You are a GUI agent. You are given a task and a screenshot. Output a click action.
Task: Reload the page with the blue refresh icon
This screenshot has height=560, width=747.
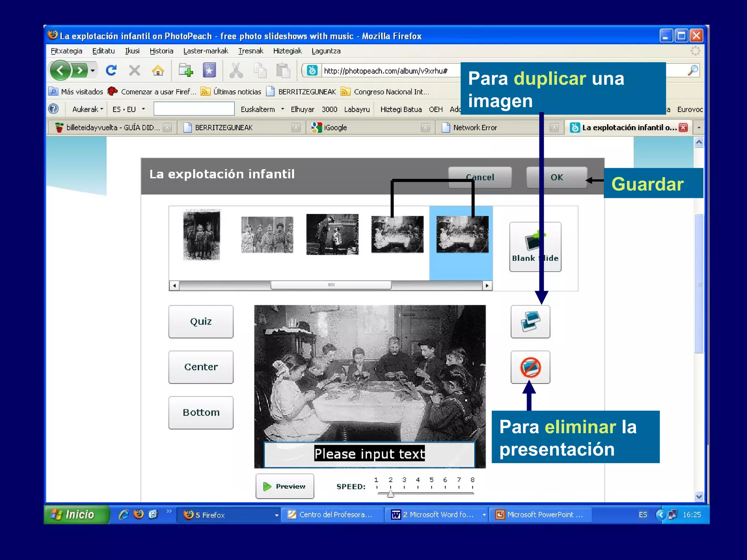click(x=111, y=70)
